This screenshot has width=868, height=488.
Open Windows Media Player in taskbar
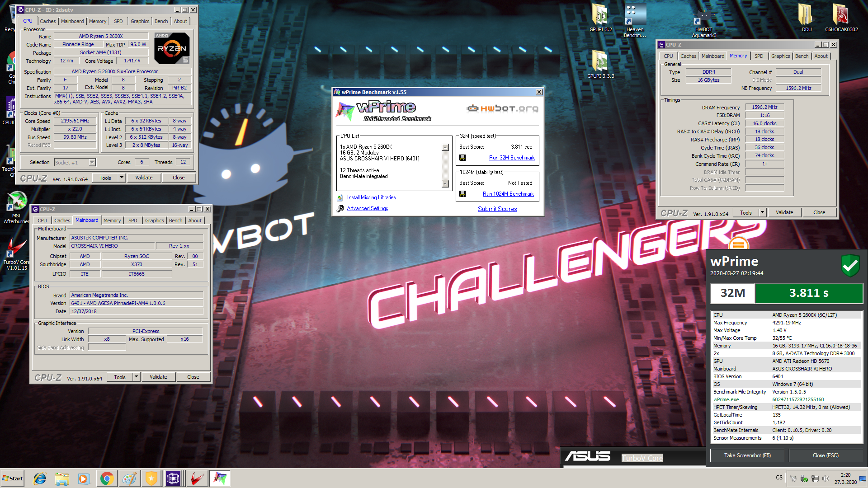tap(84, 479)
